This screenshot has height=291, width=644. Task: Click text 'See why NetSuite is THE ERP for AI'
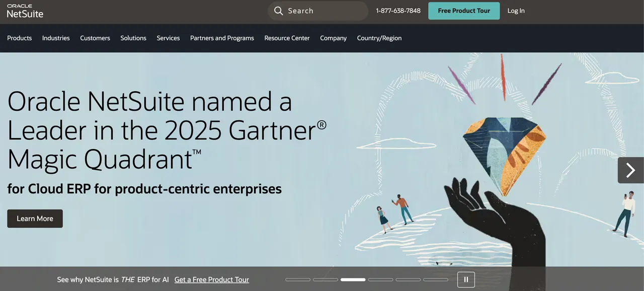click(113, 279)
